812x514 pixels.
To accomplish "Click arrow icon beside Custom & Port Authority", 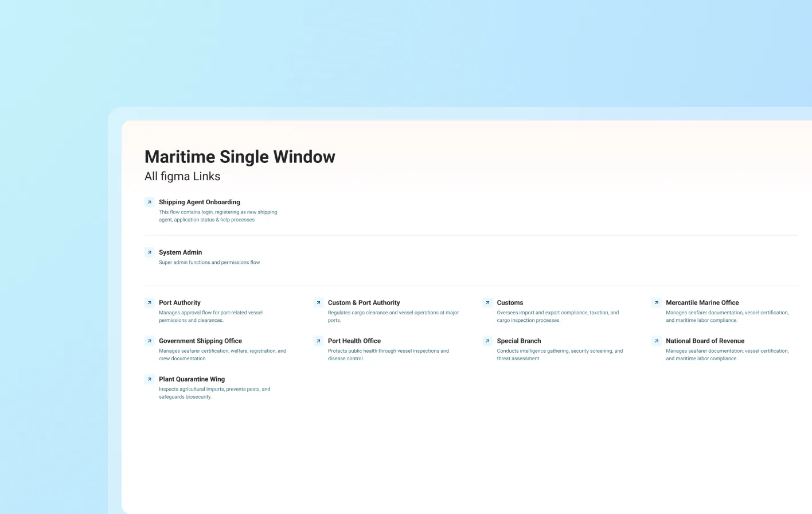I will (318, 302).
